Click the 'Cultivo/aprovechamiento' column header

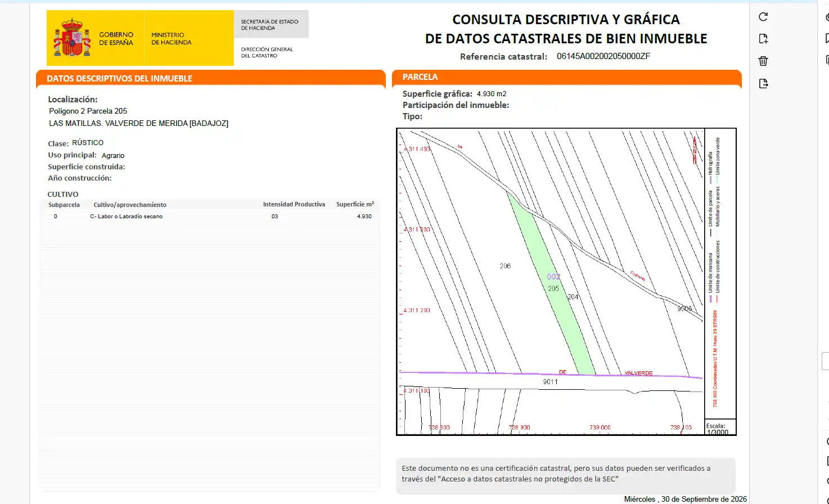point(130,205)
